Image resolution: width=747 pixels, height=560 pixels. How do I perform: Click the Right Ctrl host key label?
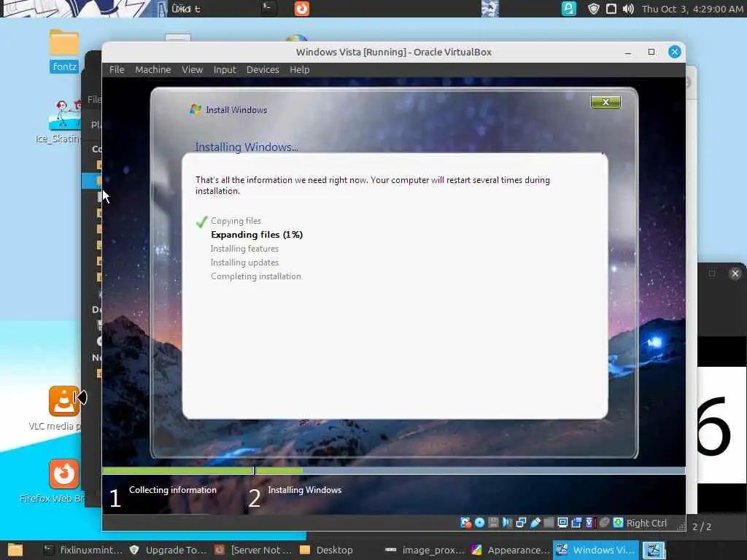point(646,524)
